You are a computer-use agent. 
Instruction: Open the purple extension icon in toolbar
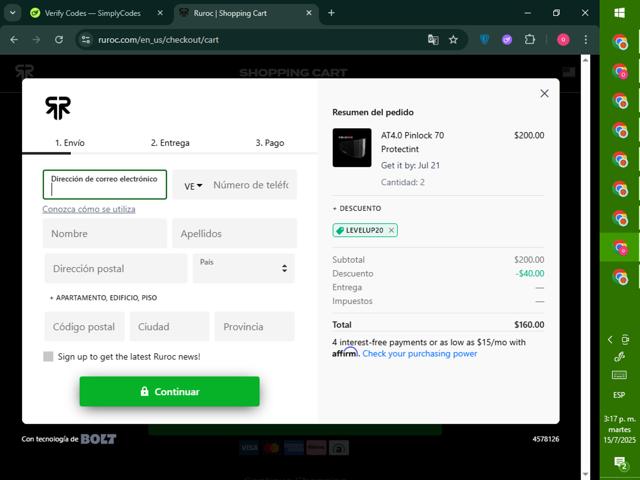(507, 40)
